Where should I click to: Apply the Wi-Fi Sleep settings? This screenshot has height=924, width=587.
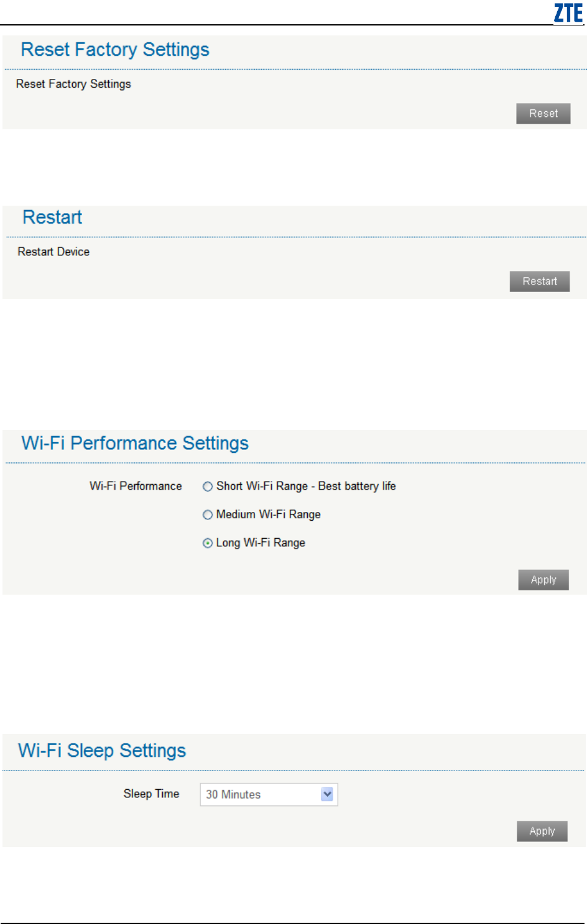pyautogui.click(x=542, y=831)
